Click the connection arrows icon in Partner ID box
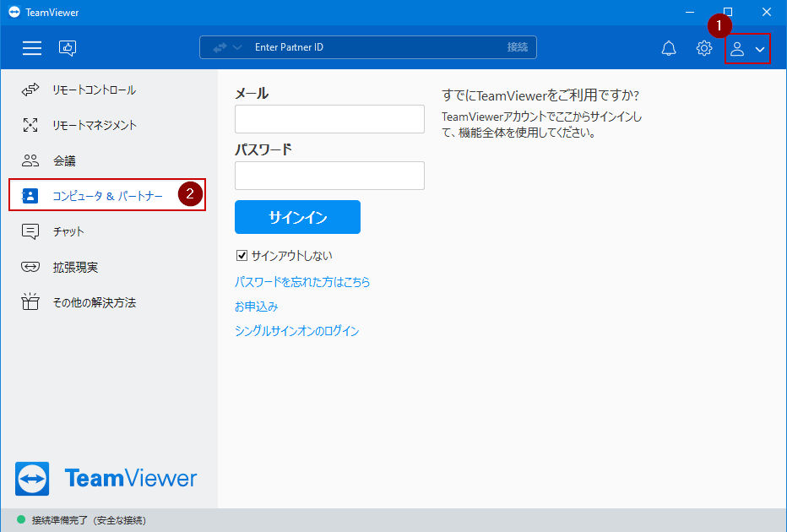 [x=220, y=47]
